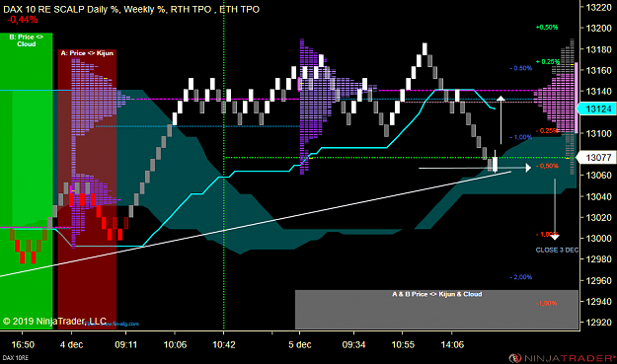The width and height of the screenshot is (617, 364).
Task: Click the 'CLOSE 3 DEC' text label
Action: pyautogui.click(x=557, y=250)
